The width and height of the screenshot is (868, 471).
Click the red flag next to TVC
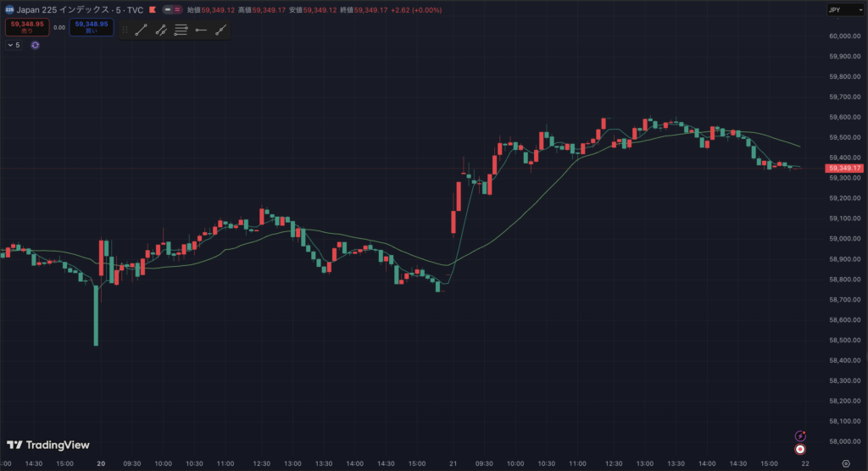[152, 10]
